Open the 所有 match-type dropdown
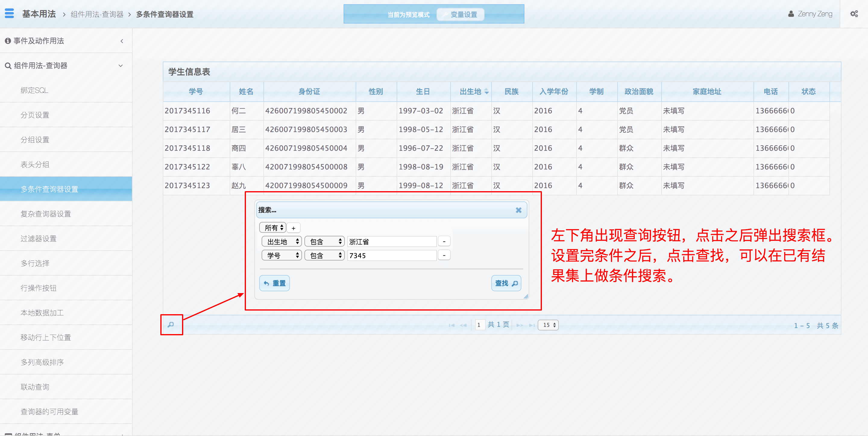This screenshot has width=868, height=436. pyautogui.click(x=273, y=228)
